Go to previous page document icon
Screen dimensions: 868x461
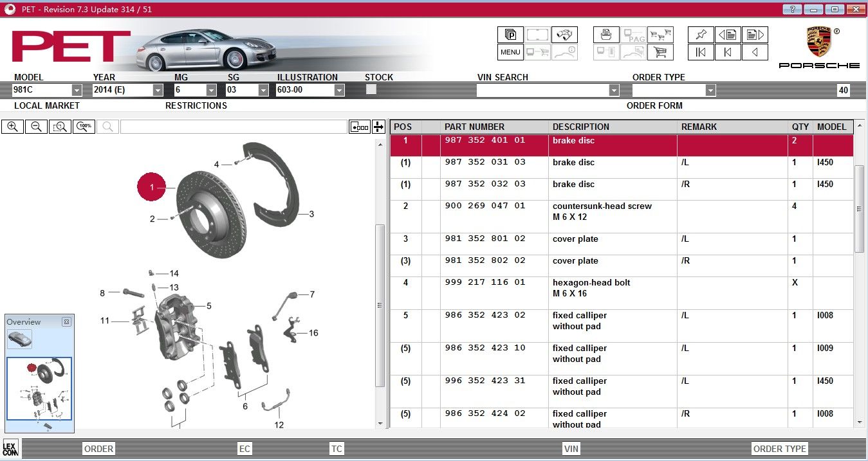(x=728, y=35)
